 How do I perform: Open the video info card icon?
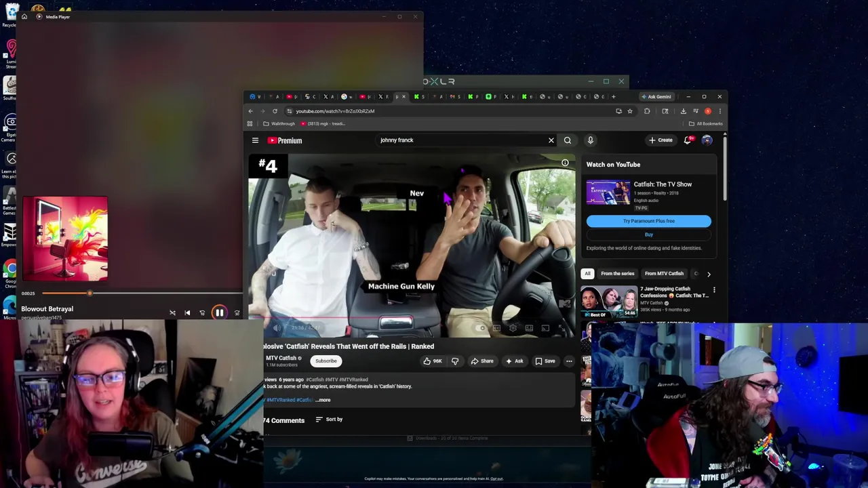(x=565, y=163)
